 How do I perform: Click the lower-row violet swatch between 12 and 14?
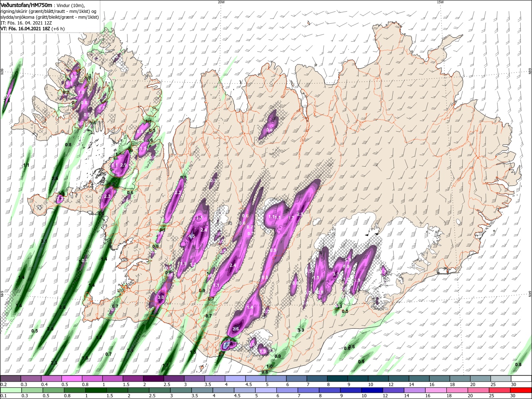point(393,390)
